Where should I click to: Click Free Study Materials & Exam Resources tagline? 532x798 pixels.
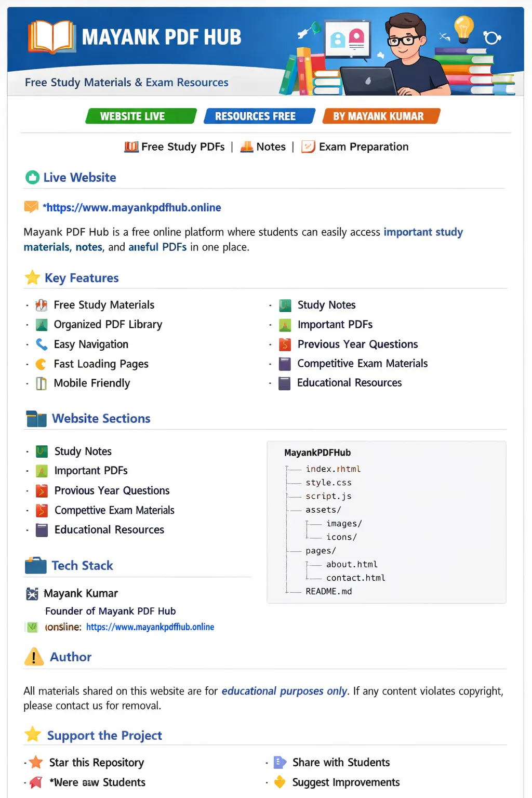(127, 83)
